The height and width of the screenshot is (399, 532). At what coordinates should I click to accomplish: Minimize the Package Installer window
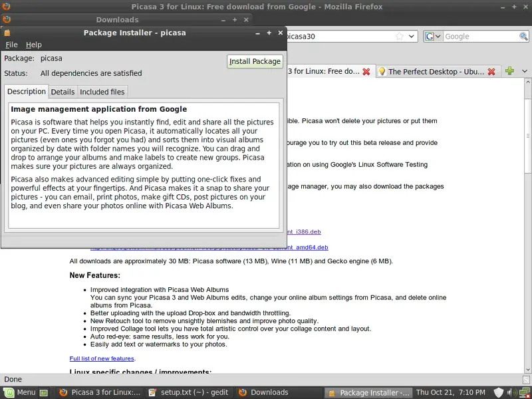[x=257, y=33]
